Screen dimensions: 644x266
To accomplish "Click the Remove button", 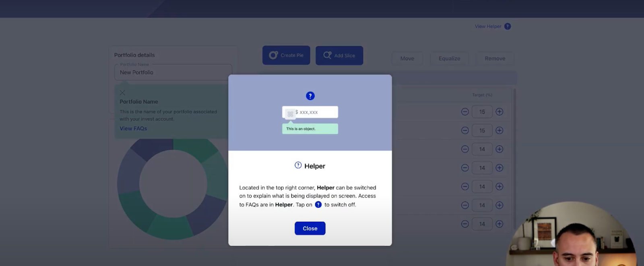I will pyautogui.click(x=495, y=58).
